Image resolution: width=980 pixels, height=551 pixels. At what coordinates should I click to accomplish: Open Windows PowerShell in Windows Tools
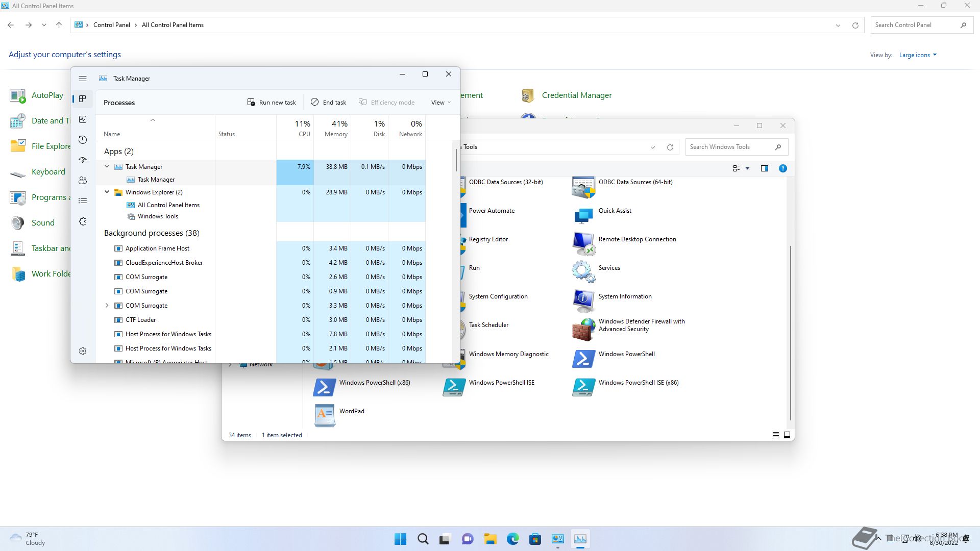click(x=614, y=359)
